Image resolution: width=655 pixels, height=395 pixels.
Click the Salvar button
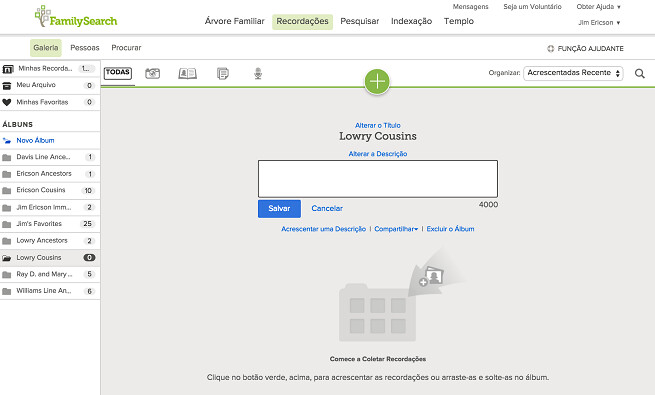279,208
